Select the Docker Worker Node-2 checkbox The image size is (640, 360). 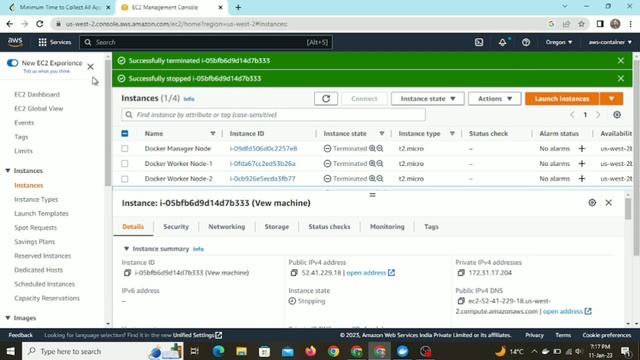[125, 179]
